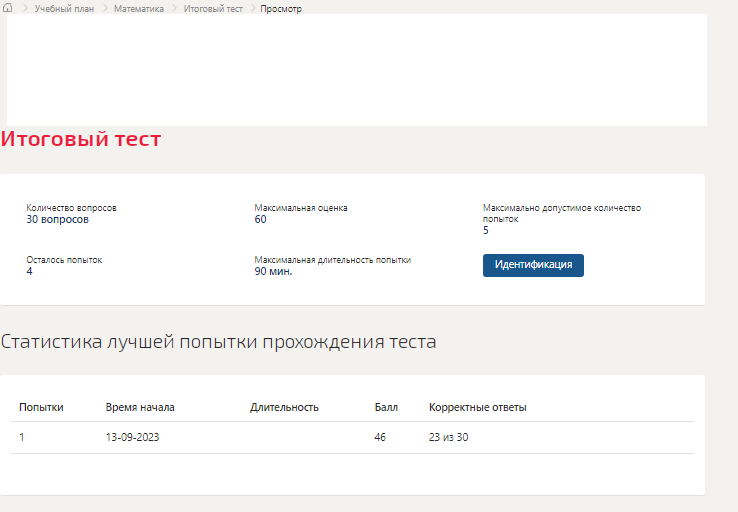Sort by Время начала column header
Viewport: 738px width, 512px height.
(x=140, y=407)
